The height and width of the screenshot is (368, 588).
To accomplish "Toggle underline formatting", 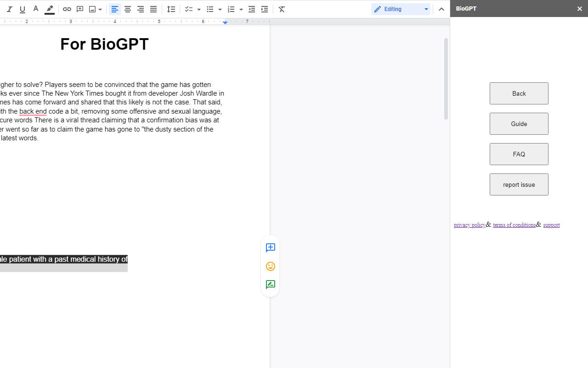I will [x=23, y=9].
